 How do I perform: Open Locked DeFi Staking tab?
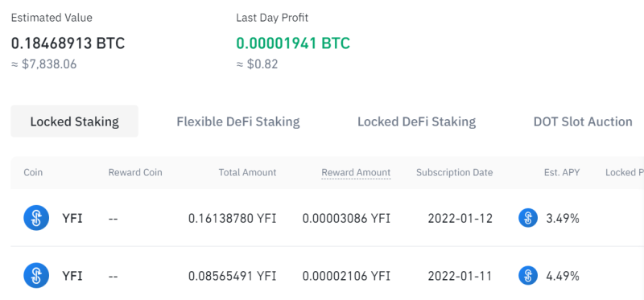coord(416,121)
